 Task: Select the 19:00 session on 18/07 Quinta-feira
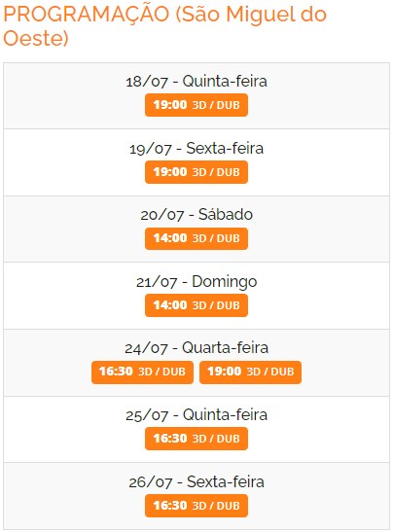[196, 105]
